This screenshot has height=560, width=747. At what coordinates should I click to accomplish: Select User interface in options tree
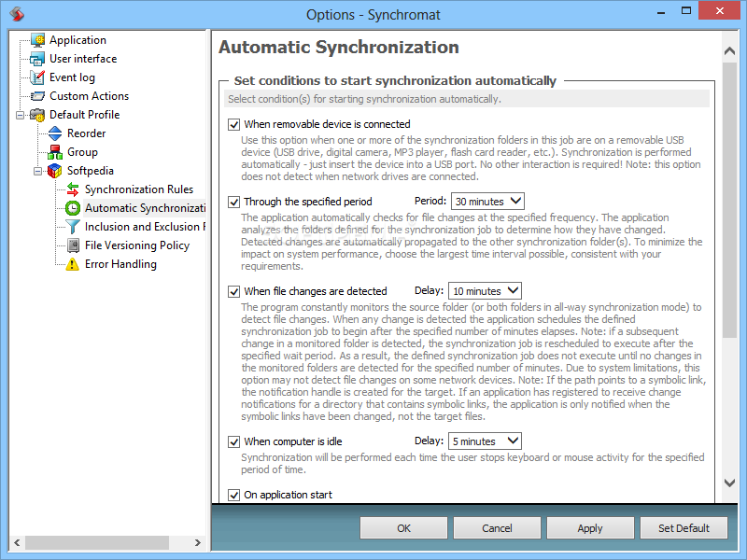click(83, 59)
